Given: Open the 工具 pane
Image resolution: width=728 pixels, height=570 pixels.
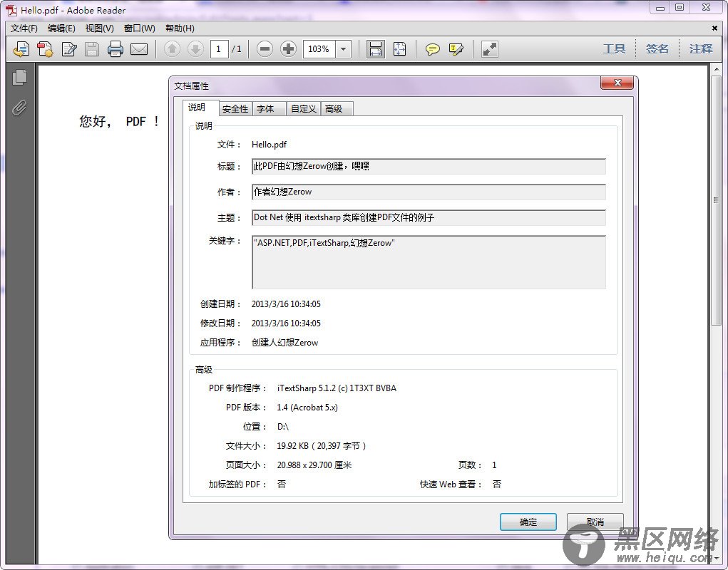Looking at the screenshot, I should click(x=614, y=48).
